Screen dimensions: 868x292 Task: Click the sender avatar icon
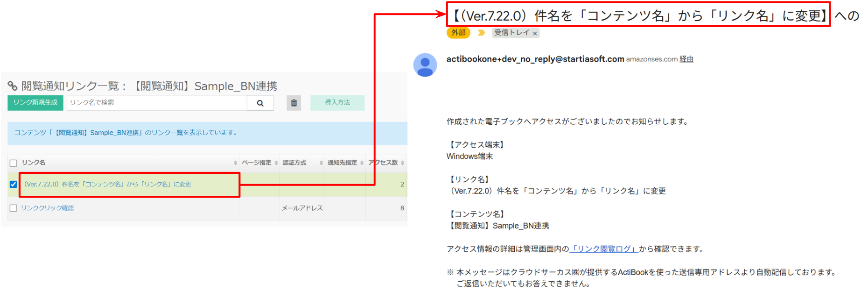click(x=425, y=65)
